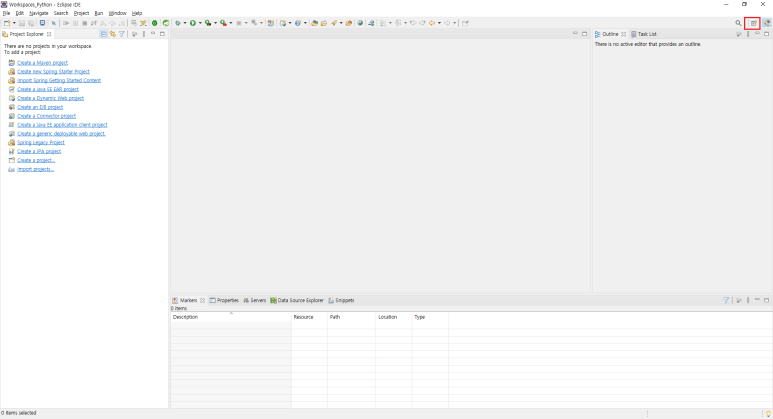Click 'Create a Dynamic Web project' link
Image resolution: width=773 pixels, height=419 pixels.
(50, 98)
